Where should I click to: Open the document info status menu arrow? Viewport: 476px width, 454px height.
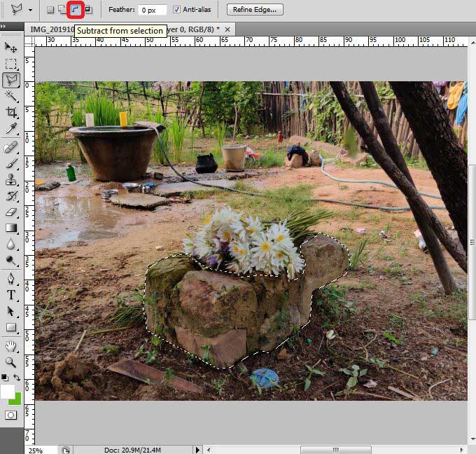197,450
